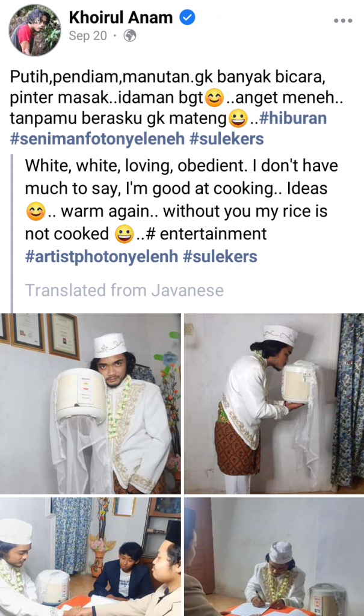Open the #sulekers hashtag in translation
364x616 pixels.
[x=220, y=256]
